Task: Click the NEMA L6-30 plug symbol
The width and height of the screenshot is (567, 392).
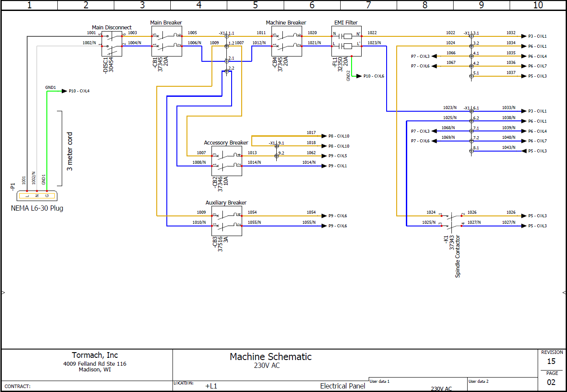Action: (x=37, y=196)
